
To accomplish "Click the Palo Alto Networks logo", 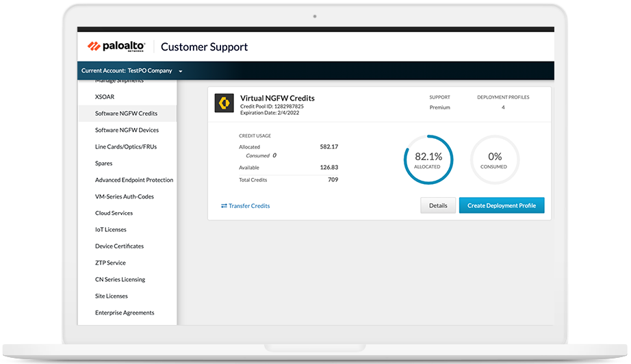I will coord(116,47).
